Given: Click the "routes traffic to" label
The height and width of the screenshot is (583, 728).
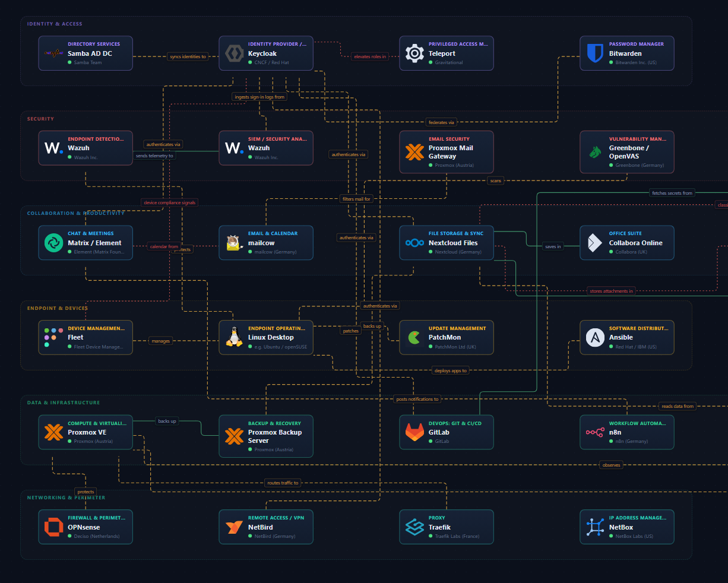Looking at the screenshot, I should click(283, 483).
